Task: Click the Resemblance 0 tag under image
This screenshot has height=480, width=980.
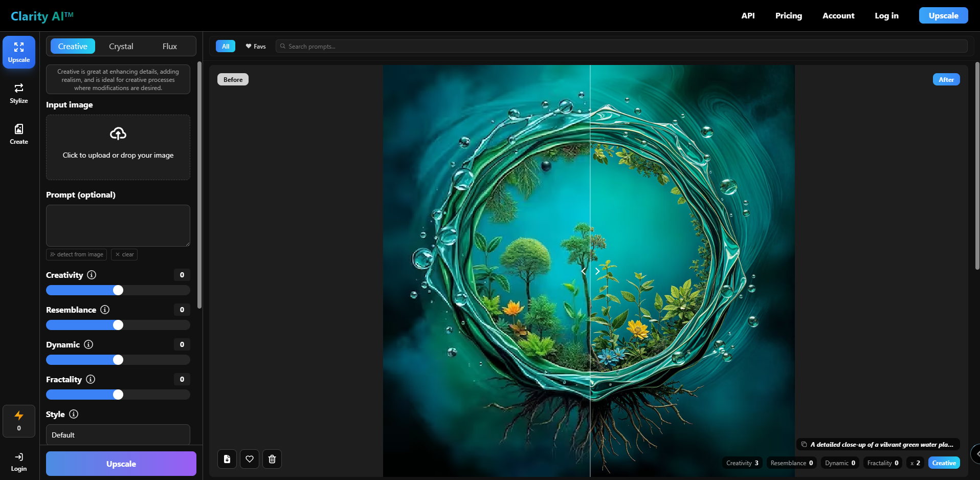Action: 792,463
